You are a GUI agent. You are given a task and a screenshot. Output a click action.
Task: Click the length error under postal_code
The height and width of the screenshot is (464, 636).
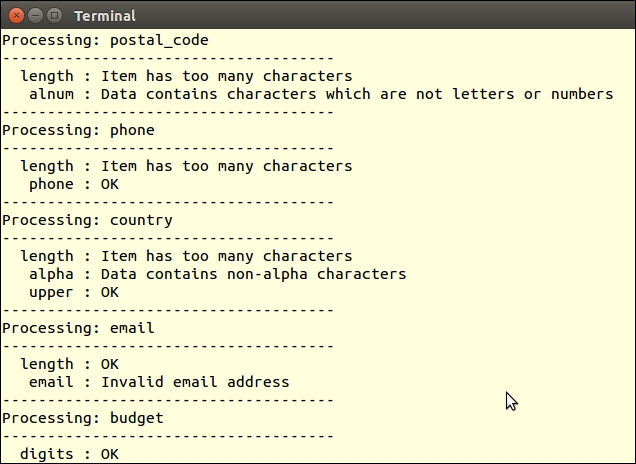click(x=186, y=76)
